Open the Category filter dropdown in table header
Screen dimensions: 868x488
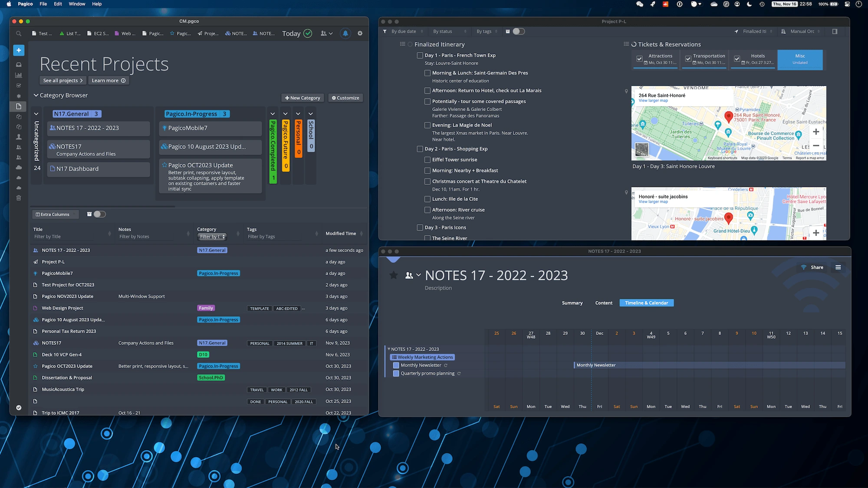212,237
